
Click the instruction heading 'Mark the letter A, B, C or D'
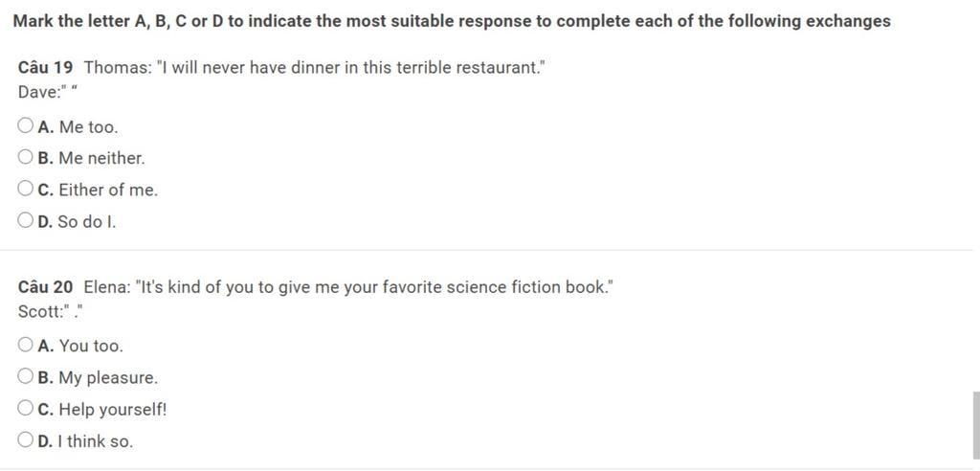pyautogui.click(x=119, y=21)
